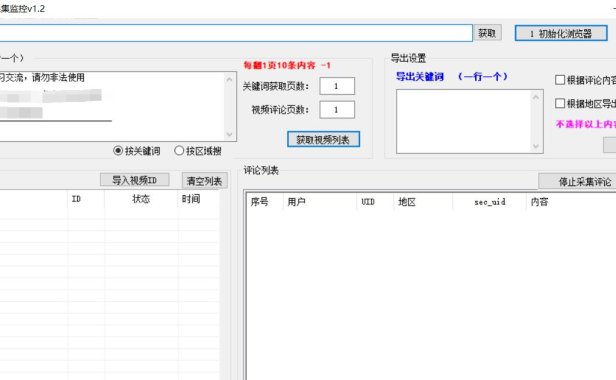Viewport: 616px width, 380px height.
Task: Click the 内容 column header
Action: click(x=571, y=202)
